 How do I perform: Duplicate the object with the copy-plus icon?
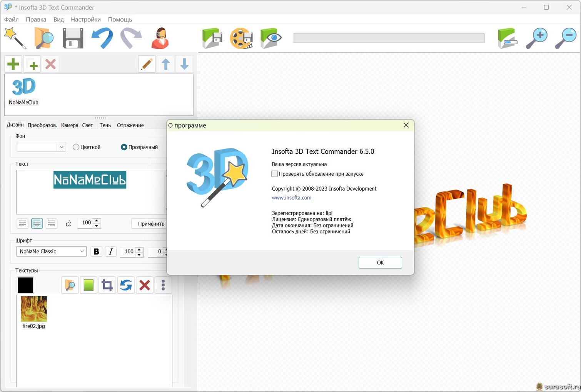tap(32, 64)
